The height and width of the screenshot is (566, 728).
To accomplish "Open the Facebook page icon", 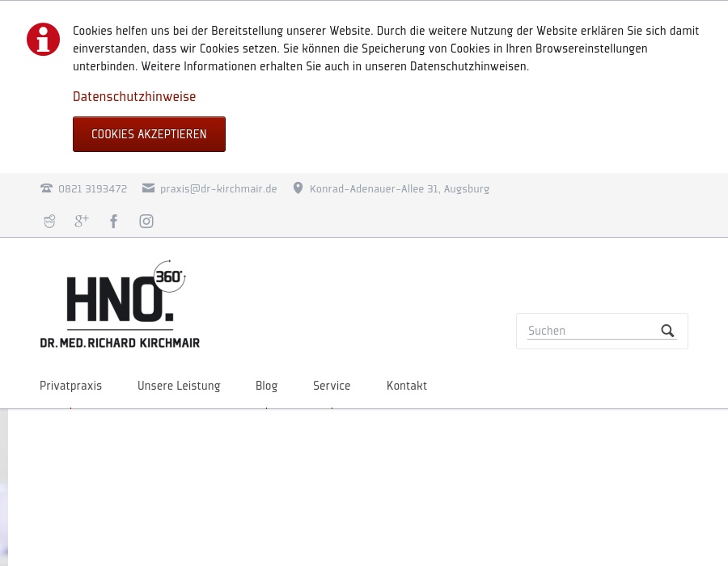I will (114, 222).
